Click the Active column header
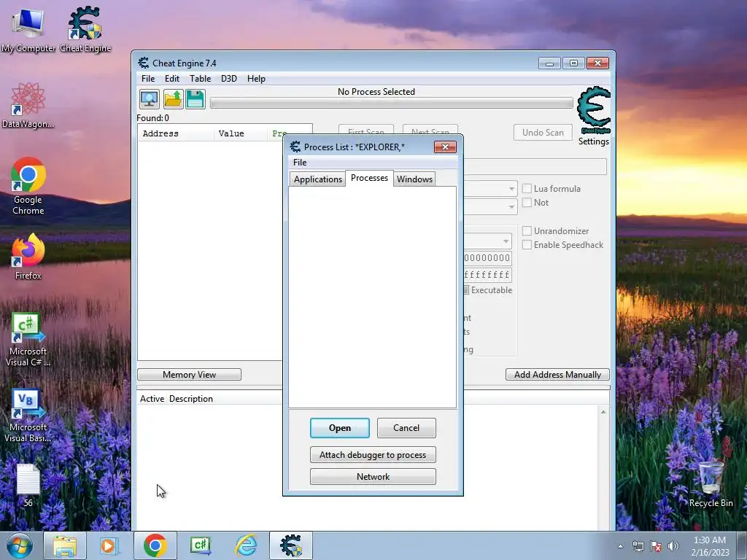The width and height of the screenshot is (747, 560). coord(152,399)
